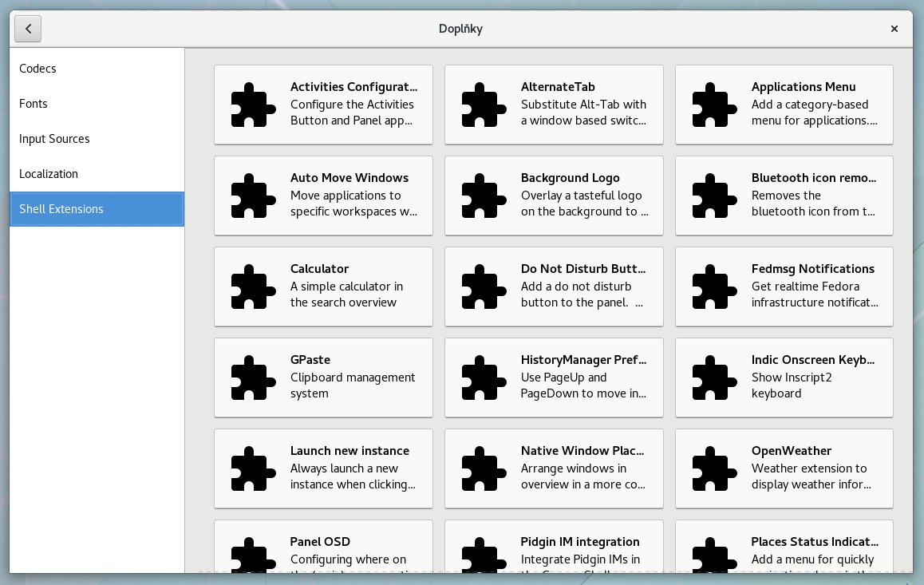Close the Doplňky window
Viewport: 924px width, 585px height.
click(894, 29)
